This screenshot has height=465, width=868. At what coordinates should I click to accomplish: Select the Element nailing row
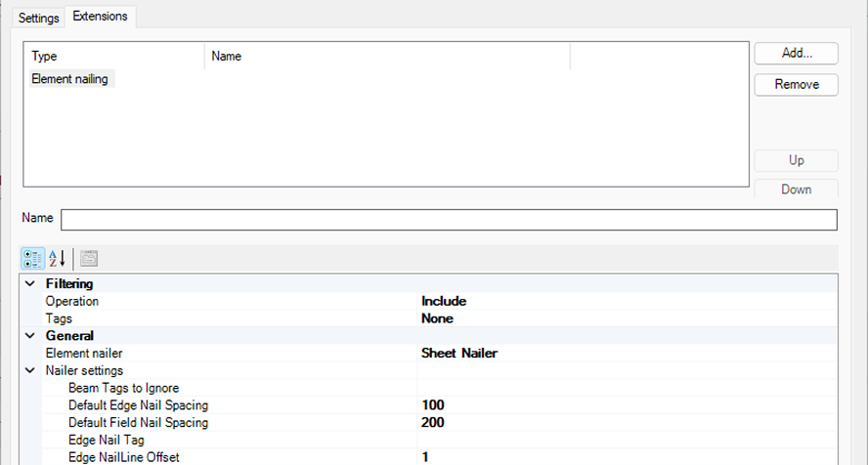[x=71, y=79]
